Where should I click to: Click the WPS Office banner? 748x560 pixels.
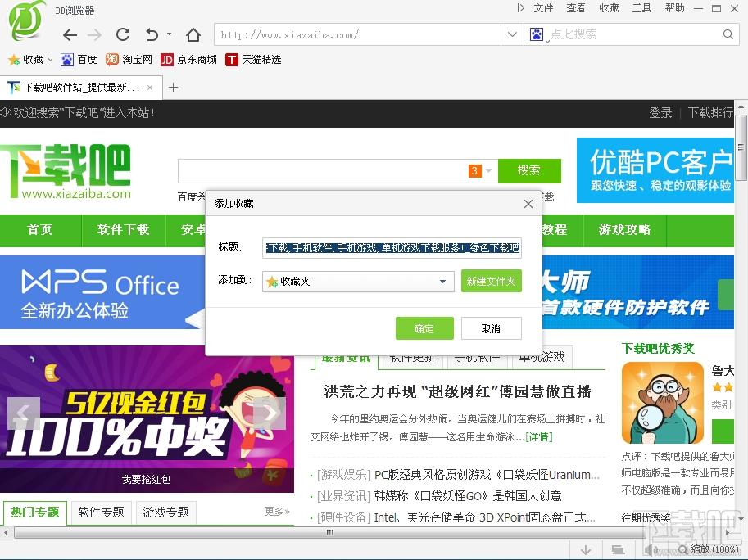102,292
